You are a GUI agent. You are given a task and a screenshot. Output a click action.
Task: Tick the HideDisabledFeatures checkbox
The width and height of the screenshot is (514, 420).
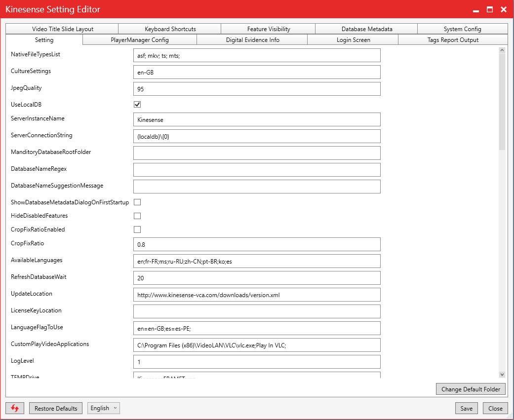(x=137, y=216)
